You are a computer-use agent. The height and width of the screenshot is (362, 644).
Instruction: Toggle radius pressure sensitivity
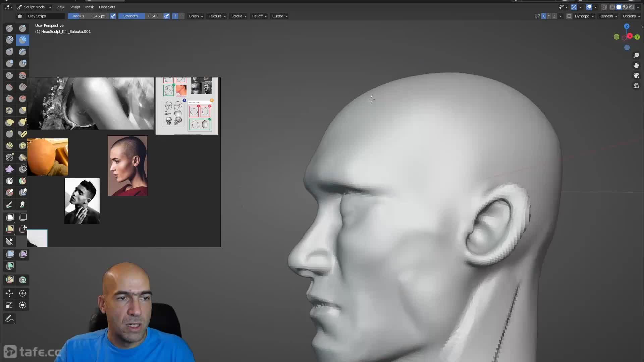(113, 16)
